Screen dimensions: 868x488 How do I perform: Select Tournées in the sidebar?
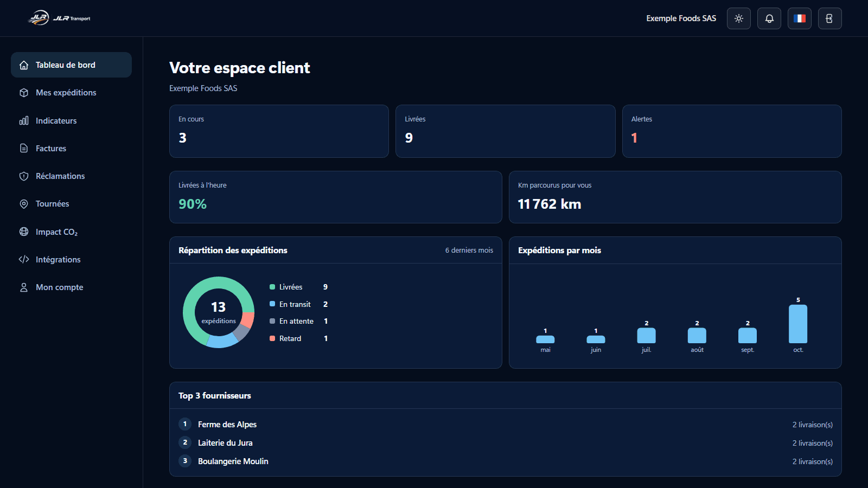71,204
